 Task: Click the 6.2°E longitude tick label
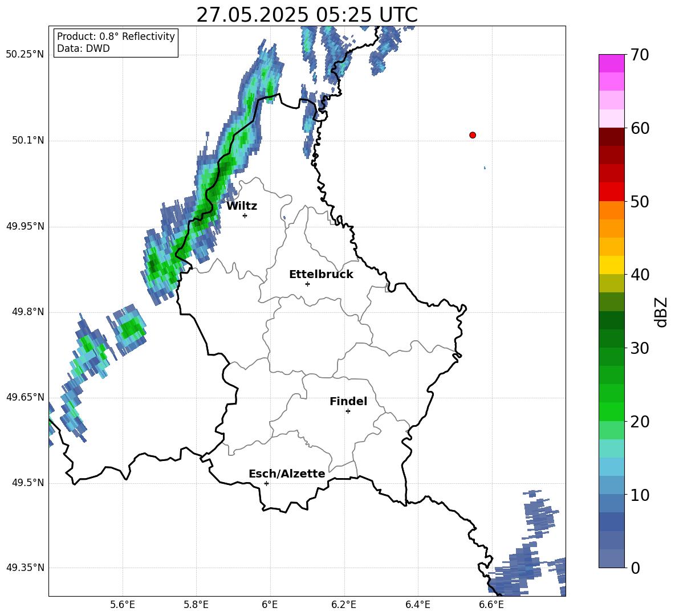(344, 605)
